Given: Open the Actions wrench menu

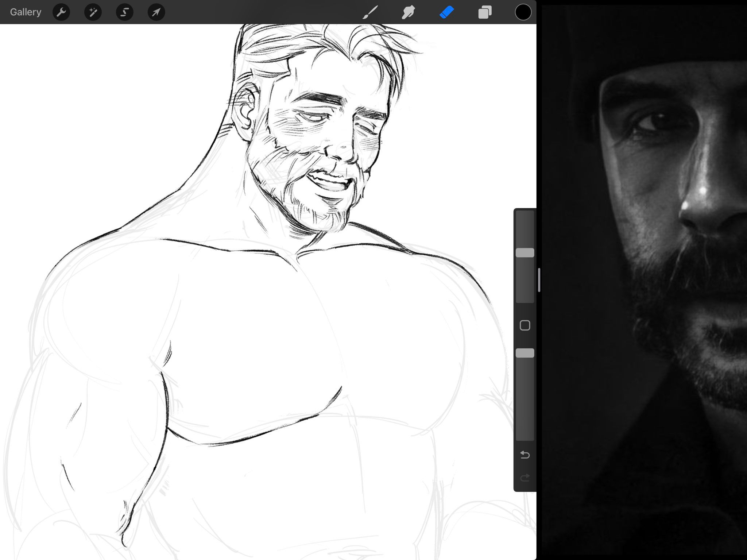Looking at the screenshot, I should pyautogui.click(x=61, y=12).
